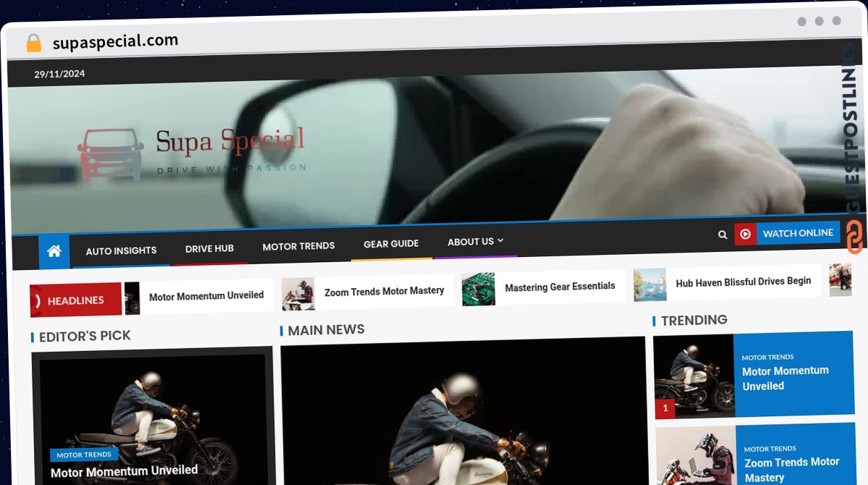Viewport: 868px width, 485px height.
Task: Click the Main News motorcycle image
Action: [463, 411]
